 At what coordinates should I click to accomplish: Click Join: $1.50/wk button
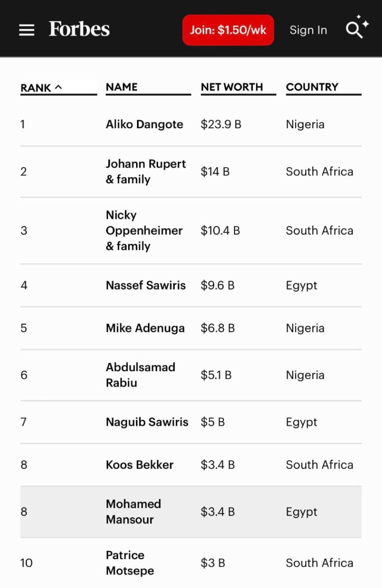228,30
